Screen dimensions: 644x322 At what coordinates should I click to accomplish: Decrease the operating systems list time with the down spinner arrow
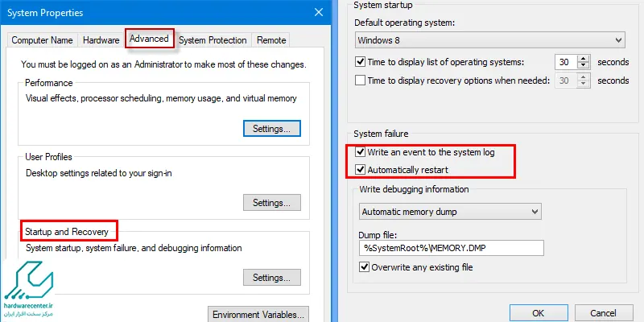[x=583, y=66]
